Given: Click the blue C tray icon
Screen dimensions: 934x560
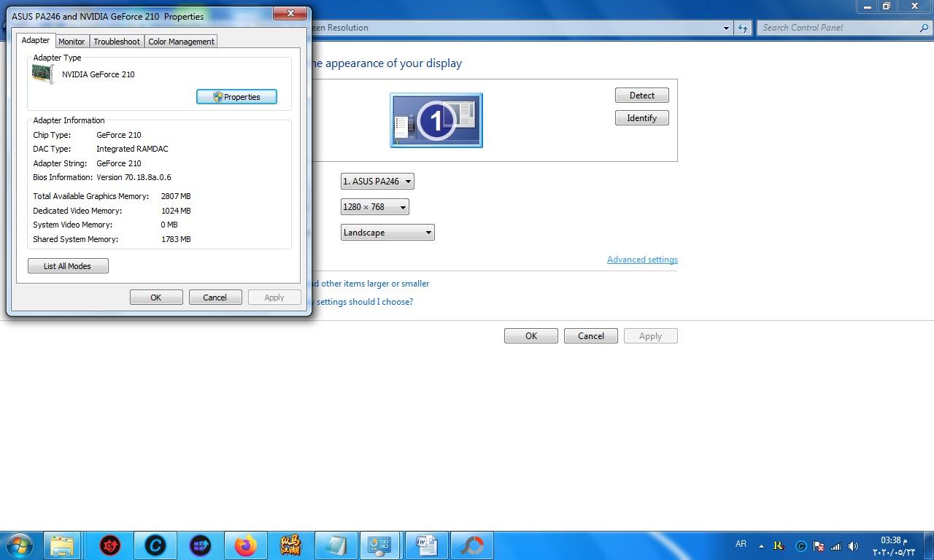Looking at the screenshot, I should coord(800,546).
